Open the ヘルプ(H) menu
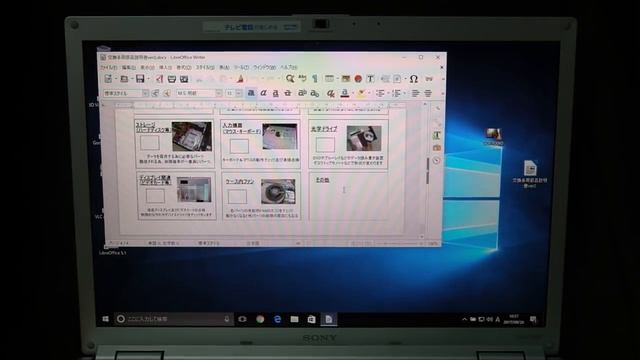This screenshot has height=360, width=640. pyautogui.click(x=289, y=67)
